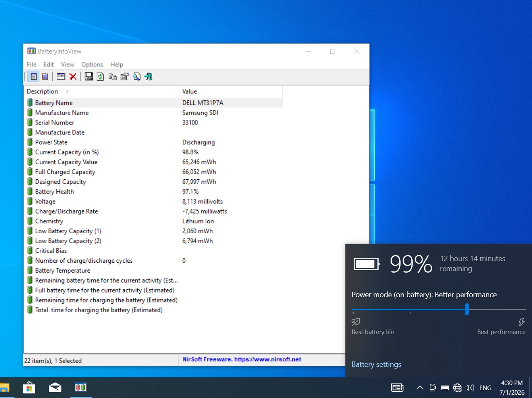
Task: Sort by the Description column header
Action: 101,91
